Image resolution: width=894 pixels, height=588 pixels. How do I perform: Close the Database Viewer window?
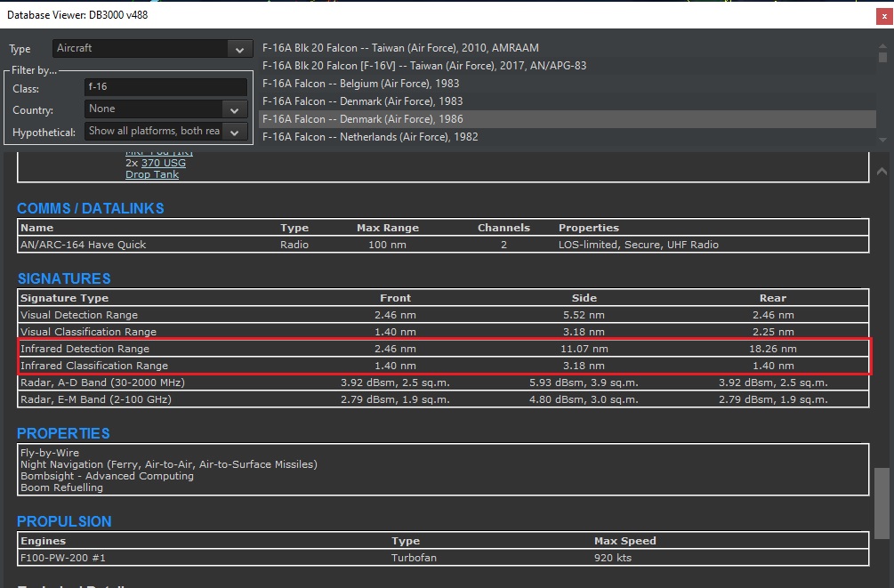coord(884,16)
